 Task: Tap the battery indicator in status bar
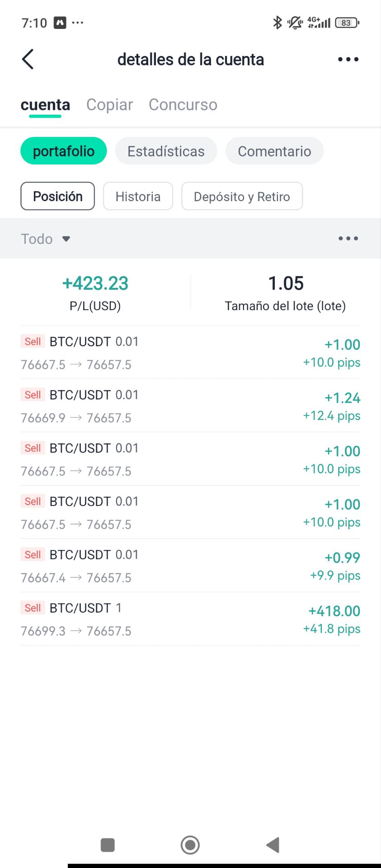tap(347, 23)
